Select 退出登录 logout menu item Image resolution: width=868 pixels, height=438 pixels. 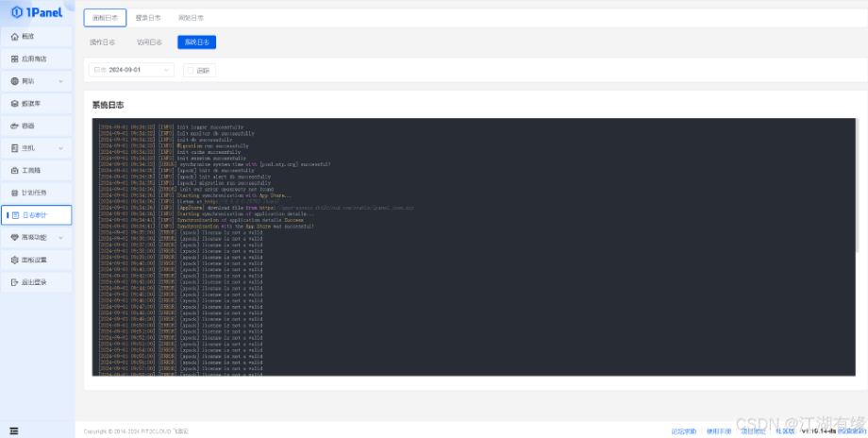coord(37,282)
